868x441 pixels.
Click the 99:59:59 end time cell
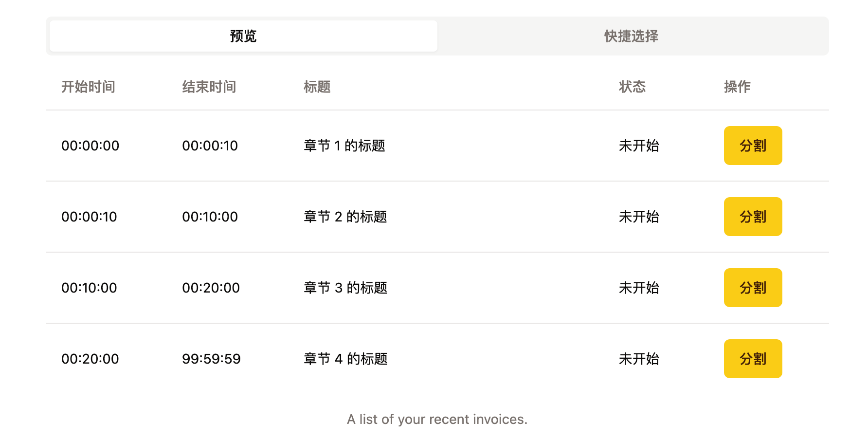(211, 359)
